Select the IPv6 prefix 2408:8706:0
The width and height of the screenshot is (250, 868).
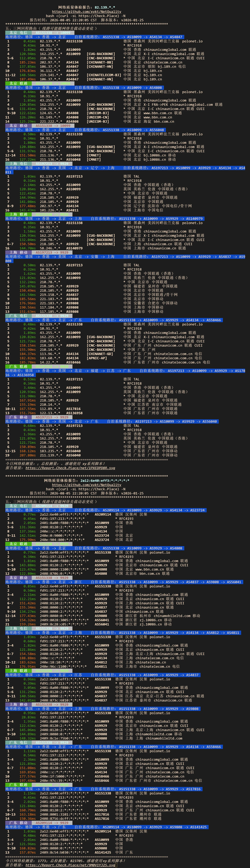coord(51,574)
